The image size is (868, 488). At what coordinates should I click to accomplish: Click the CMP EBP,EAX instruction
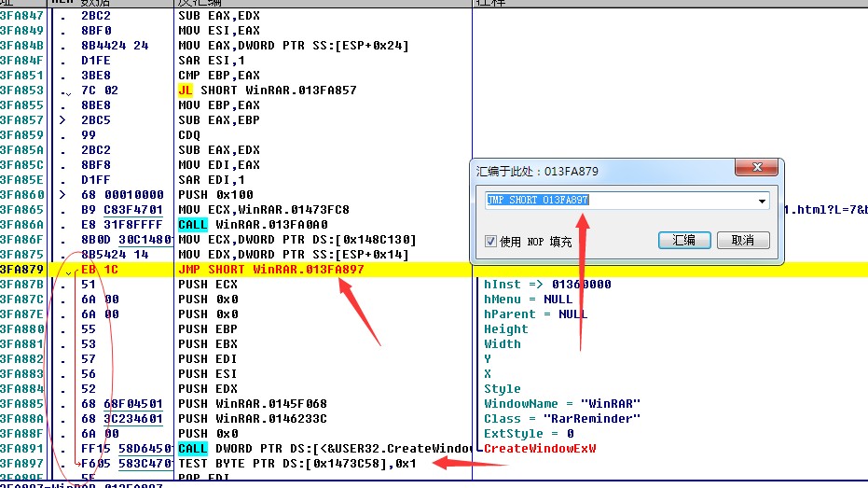pyautogui.click(x=219, y=75)
